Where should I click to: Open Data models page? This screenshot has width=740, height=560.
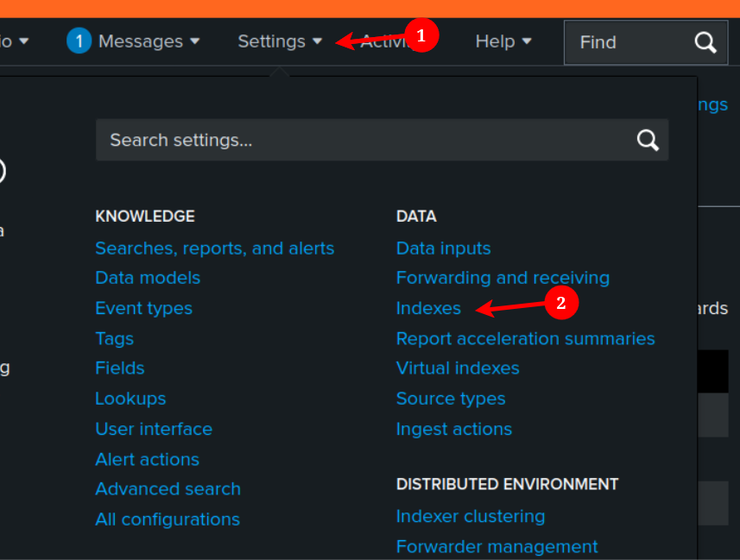pyautogui.click(x=148, y=278)
